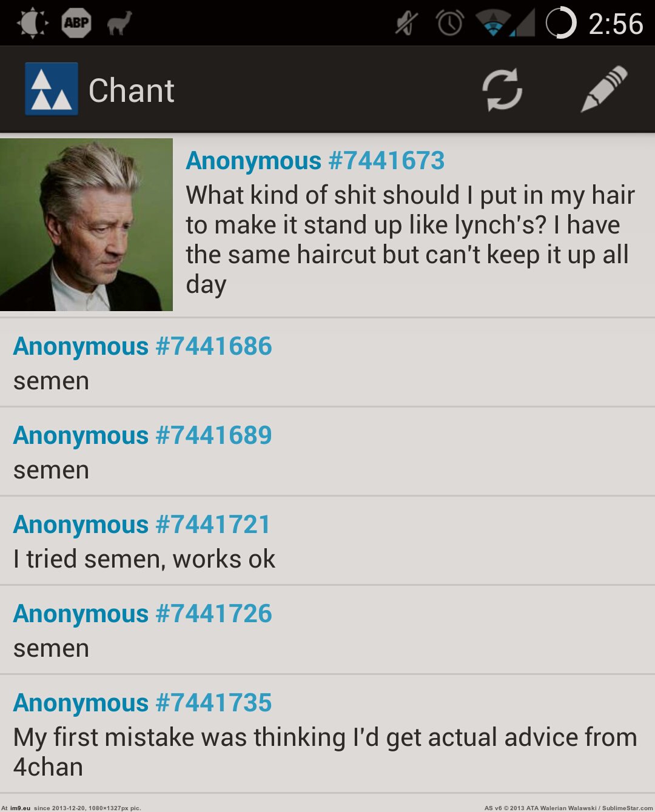Select post header Anonymous #7441735
The width and height of the screenshot is (655, 812).
143,703
